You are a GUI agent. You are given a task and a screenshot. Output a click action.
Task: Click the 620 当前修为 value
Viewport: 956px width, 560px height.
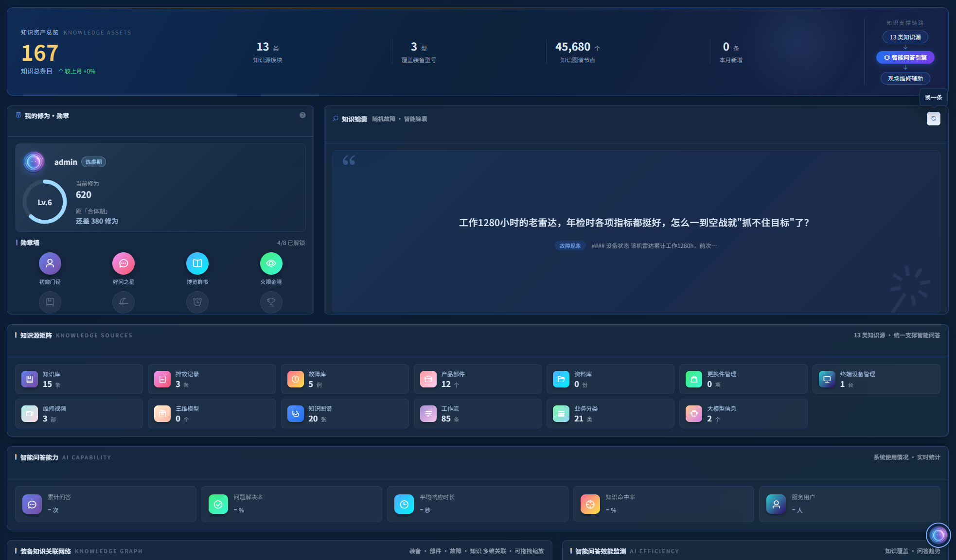click(84, 195)
